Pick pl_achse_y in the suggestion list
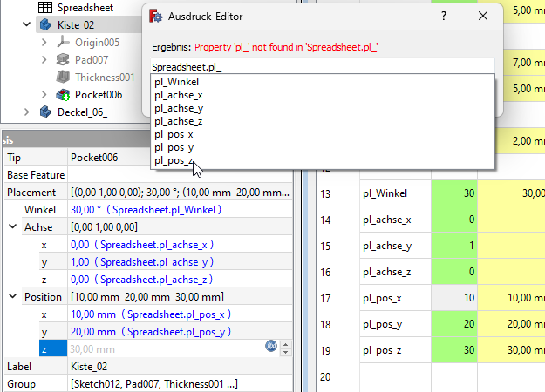545x392 pixels. click(x=178, y=108)
